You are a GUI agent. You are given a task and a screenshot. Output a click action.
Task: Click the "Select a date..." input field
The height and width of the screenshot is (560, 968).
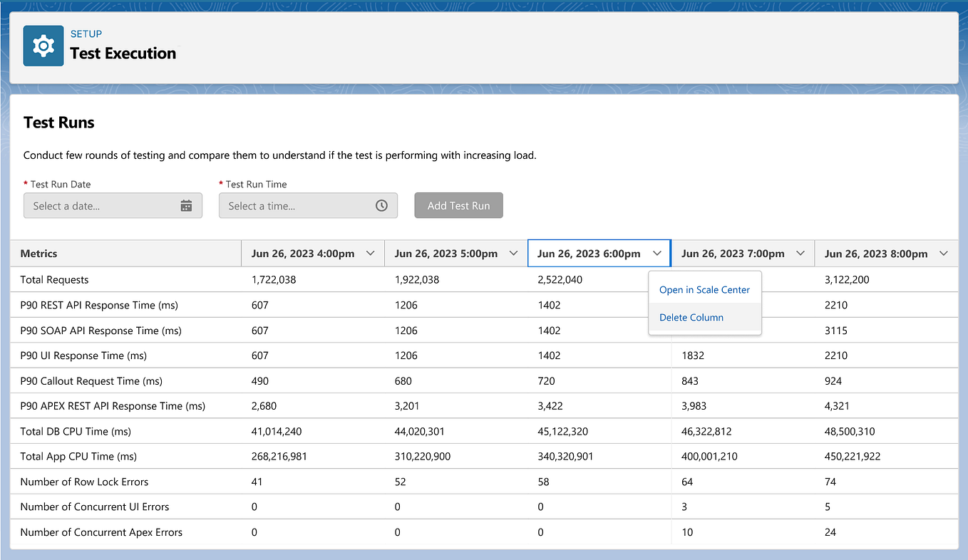coord(100,204)
